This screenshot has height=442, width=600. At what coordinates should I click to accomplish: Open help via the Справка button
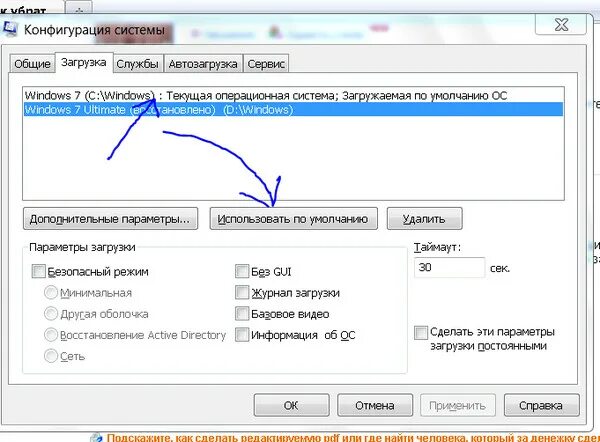click(x=541, y=405)
